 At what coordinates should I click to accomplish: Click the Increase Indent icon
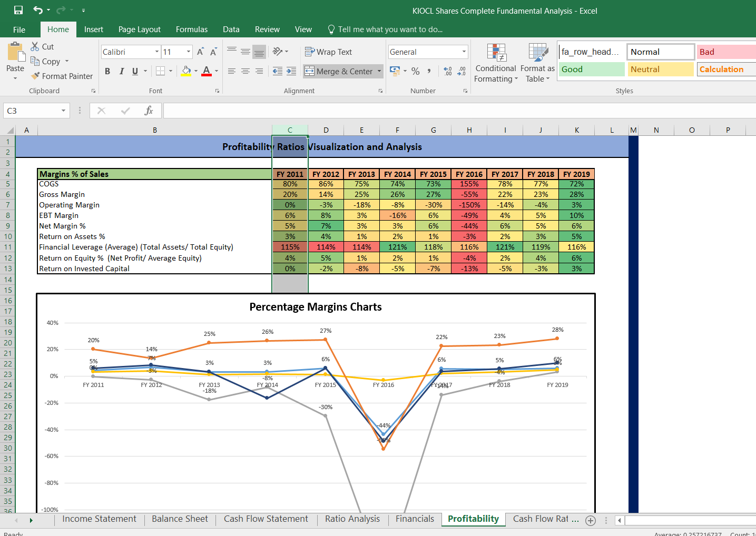coord(291,71)
